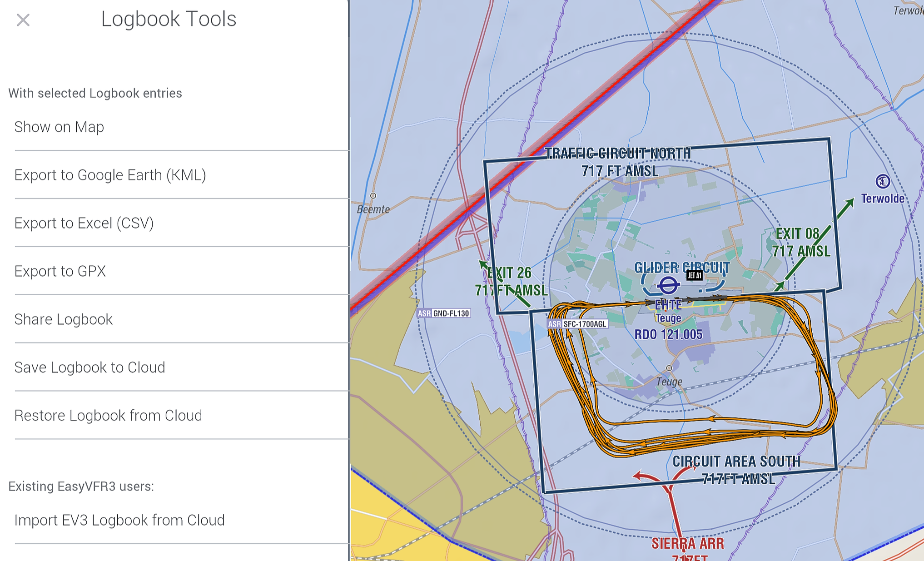
Task: Choose Import EV3 Logbook from Cloud
Action: click(182, 520)
